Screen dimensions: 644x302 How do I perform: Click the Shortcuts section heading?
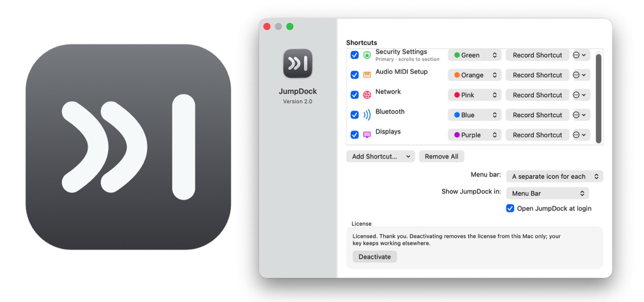[x=362, y=42]
